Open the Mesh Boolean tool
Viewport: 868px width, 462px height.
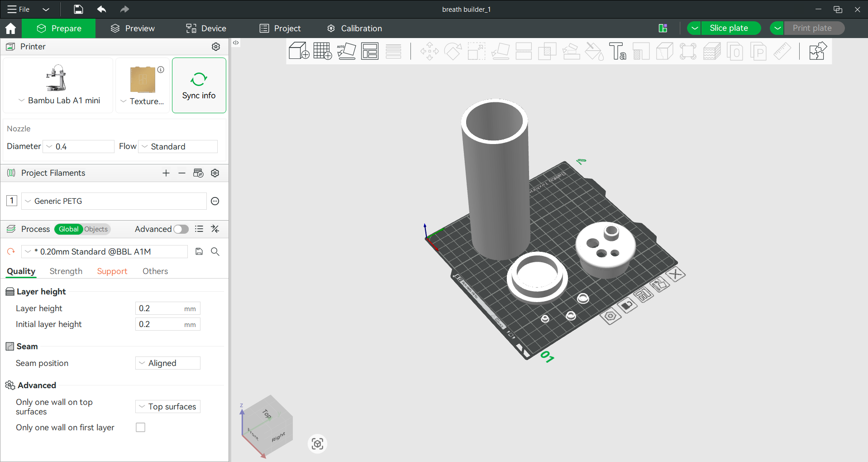click(x=547, y=51)
